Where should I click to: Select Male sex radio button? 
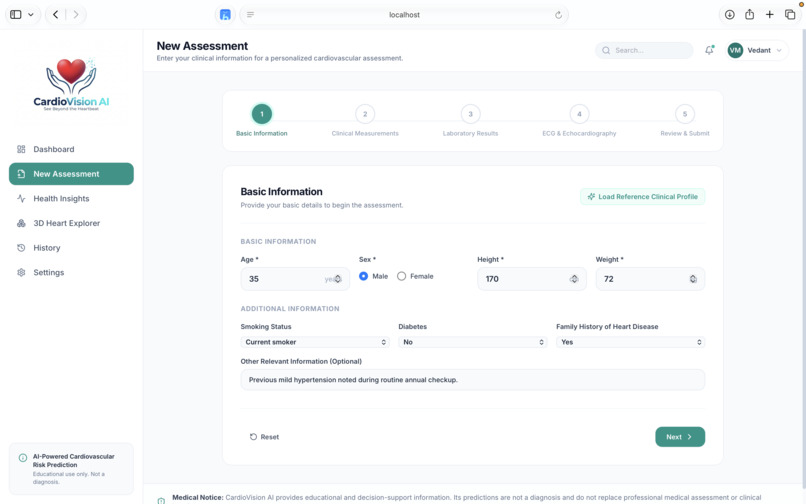coord(363,276)
